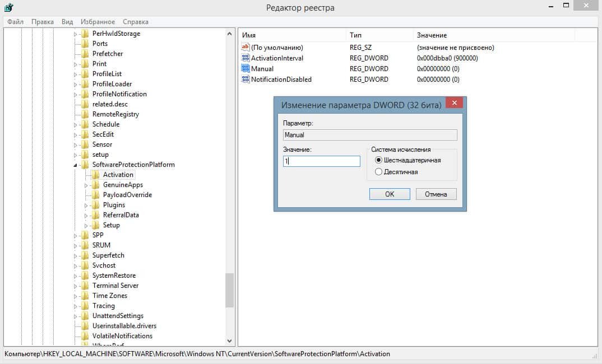This screenshot has width=602, height=364.
Task: Click the NotificationDisabled DWORD value icon
Action: click(245, 79)
